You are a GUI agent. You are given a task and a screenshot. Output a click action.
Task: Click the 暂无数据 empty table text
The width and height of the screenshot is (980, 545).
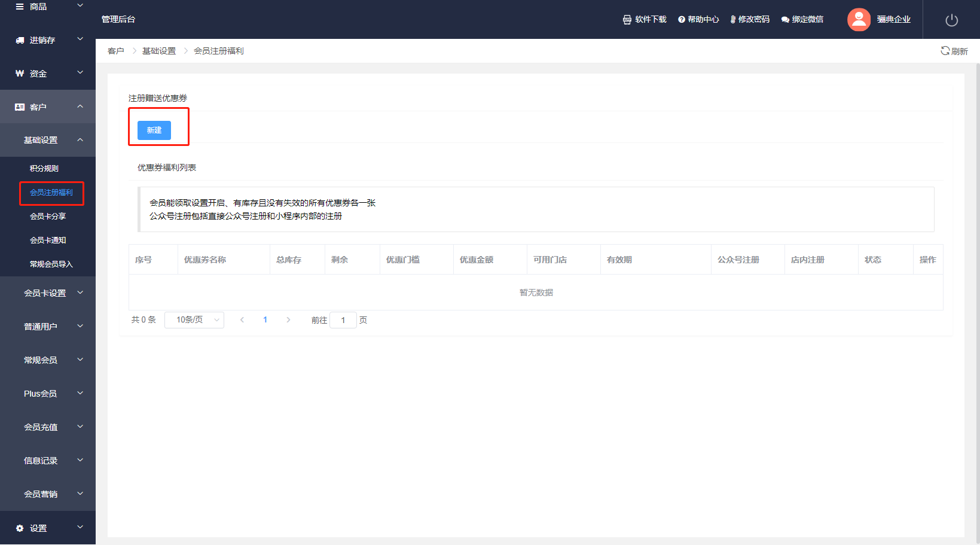(536, 293)
